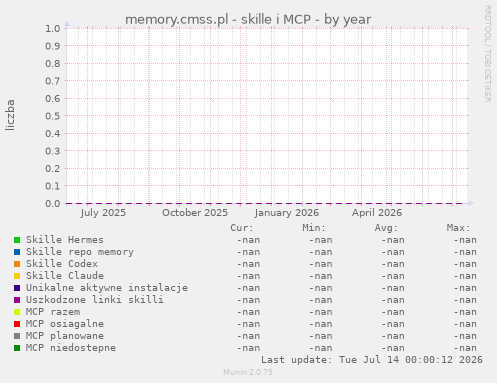Click the red MCP osiagalne swatch
This screenshot has width=497, height=383.
(x=17, y=324)
